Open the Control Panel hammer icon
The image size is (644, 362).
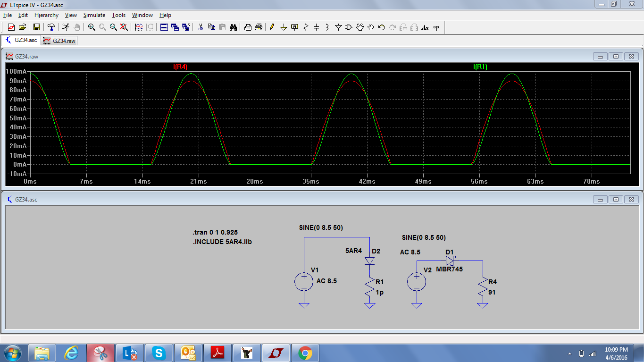(51, 27)
